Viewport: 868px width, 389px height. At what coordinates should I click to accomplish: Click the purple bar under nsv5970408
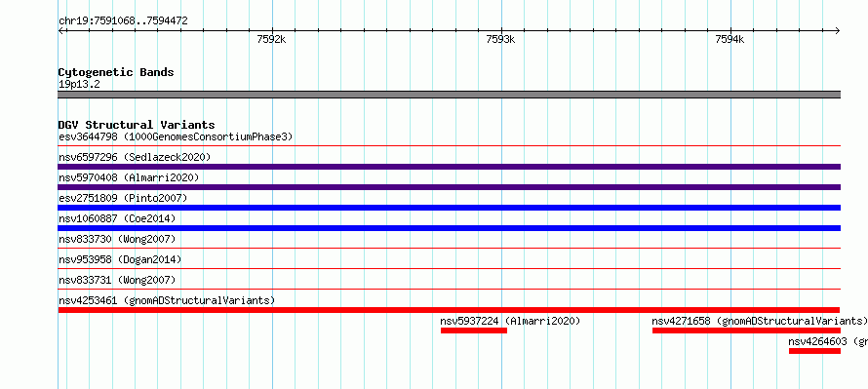450,187
